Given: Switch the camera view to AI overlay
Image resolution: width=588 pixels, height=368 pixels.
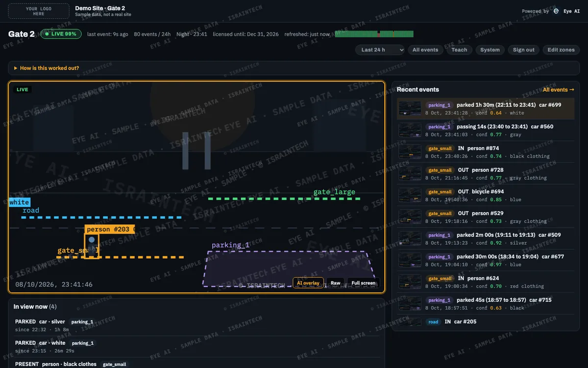Looking at the screenshot, I should click(308, 283).
